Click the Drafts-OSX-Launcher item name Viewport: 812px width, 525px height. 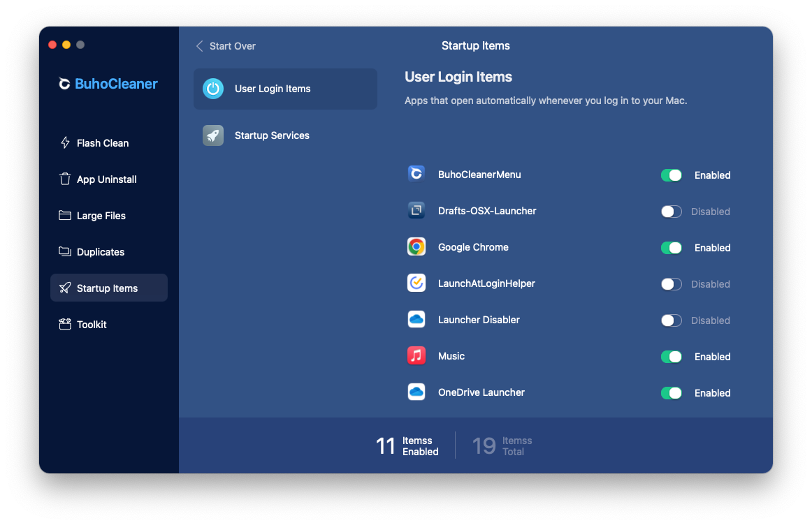[x=487, y=211]
